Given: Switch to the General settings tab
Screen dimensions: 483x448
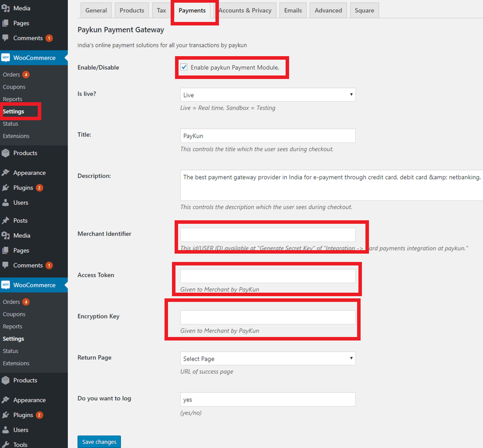Looking at the screenshot, I should (x=96, y=11).
